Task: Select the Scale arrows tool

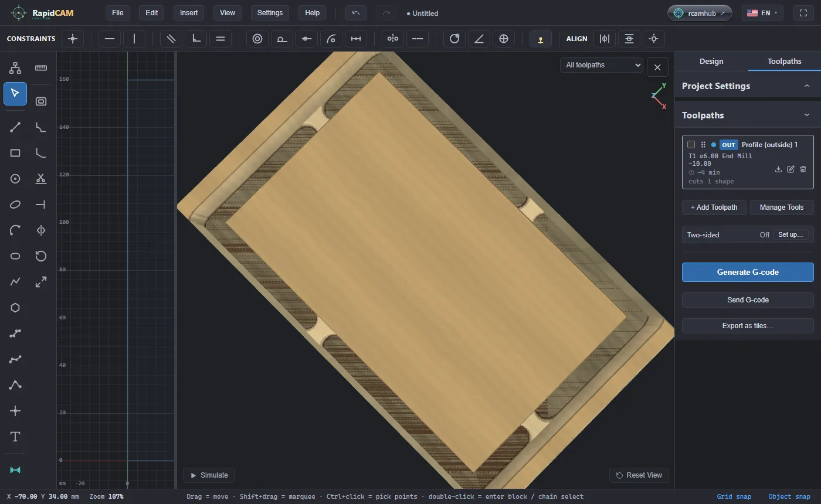Action: coord(41,282)
